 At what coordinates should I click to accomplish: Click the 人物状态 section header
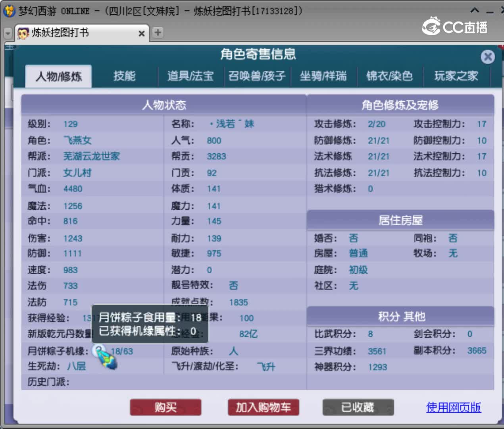pos(164,105)
